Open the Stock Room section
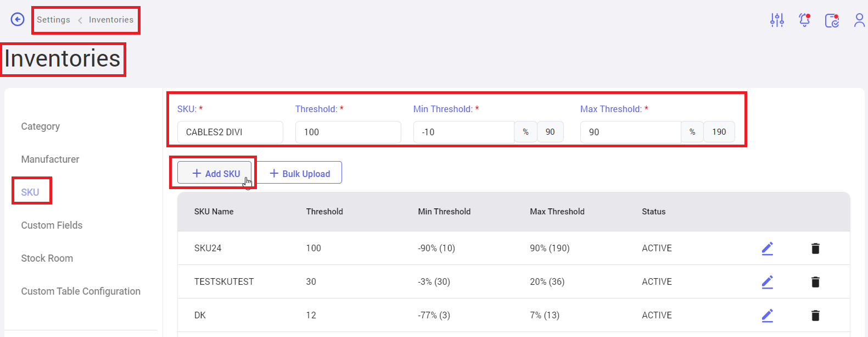 [47, 258]
